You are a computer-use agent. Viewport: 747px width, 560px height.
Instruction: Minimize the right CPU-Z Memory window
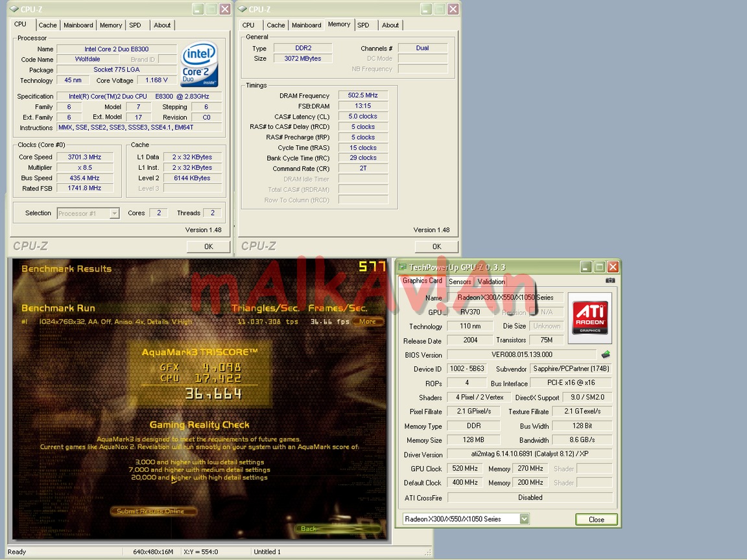pyautogui.click(x=426, y=9)
